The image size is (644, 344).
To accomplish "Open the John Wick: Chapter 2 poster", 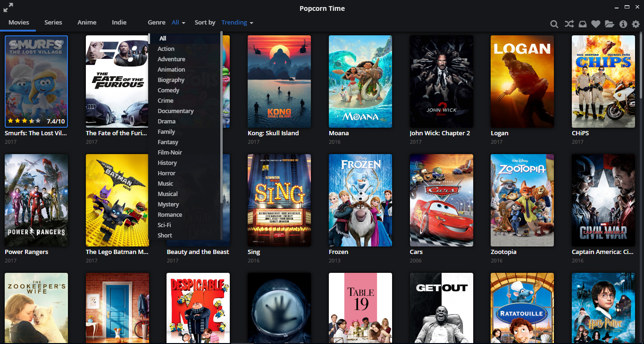I will pos(441,82).
